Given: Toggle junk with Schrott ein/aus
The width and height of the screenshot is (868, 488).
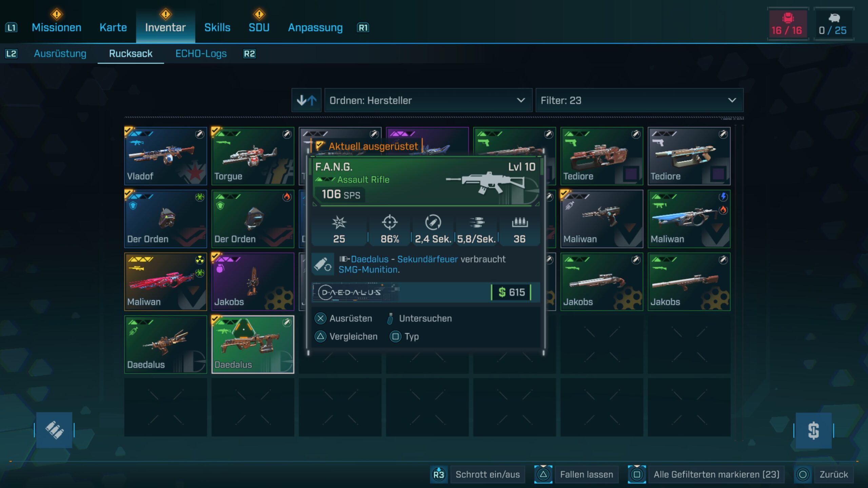Looking at the screenshot, I should pos(487,474).
